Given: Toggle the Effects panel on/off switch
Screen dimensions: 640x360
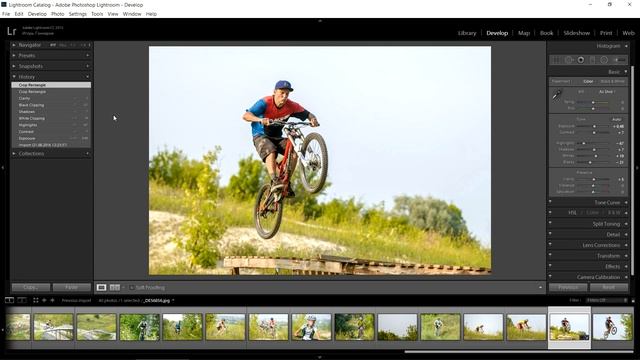Looking at the screenshot, I should click(550, 266).
